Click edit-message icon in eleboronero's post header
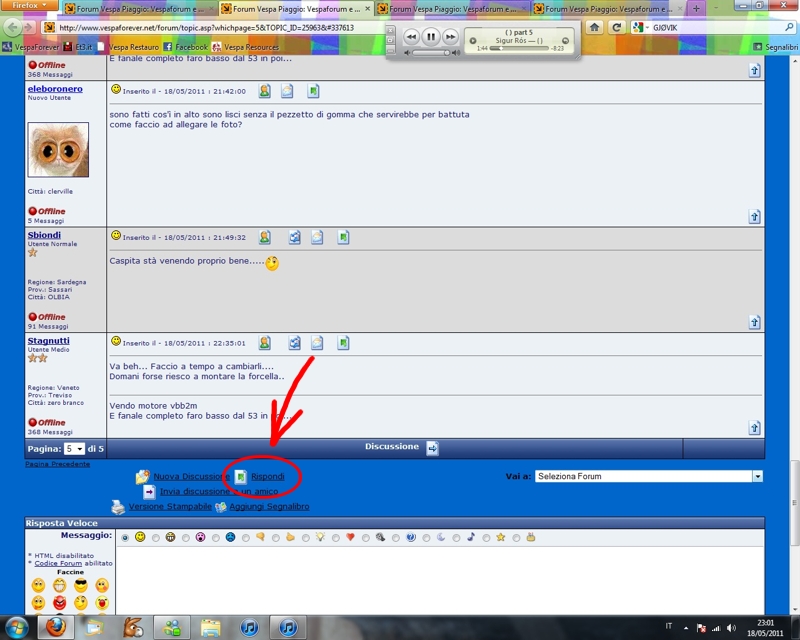 [x=287, y=91]
